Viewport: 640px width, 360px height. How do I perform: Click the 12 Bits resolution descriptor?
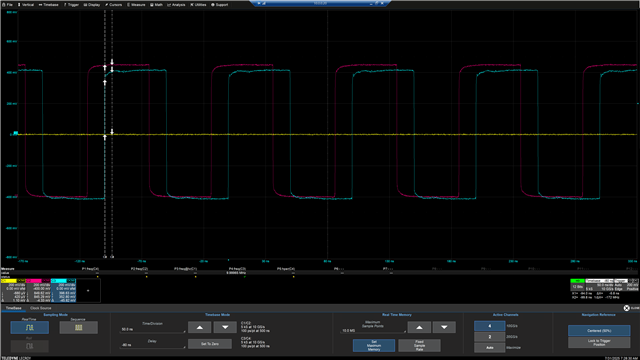pos(578,287)
